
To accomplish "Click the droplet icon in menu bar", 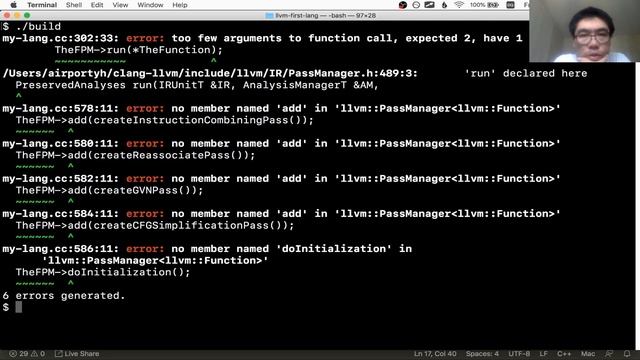I will click(444, 5).
